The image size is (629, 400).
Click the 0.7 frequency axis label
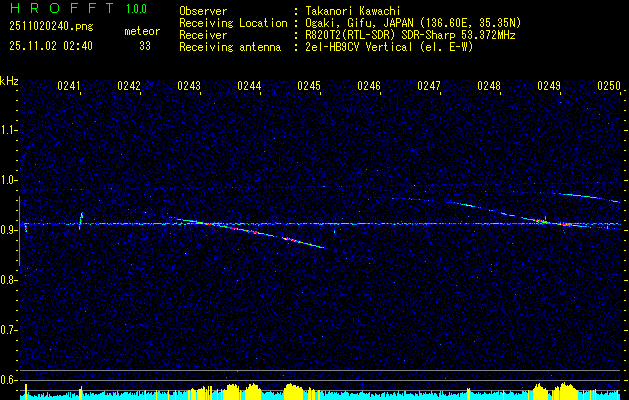point(9,329)
